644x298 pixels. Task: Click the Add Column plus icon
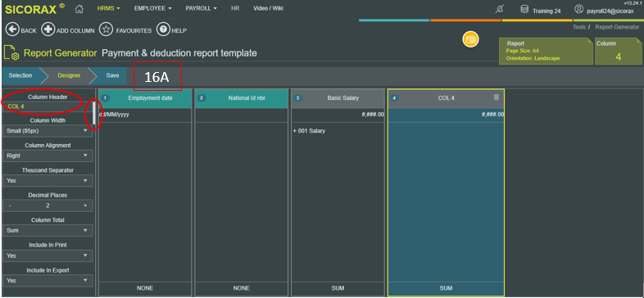48,30
